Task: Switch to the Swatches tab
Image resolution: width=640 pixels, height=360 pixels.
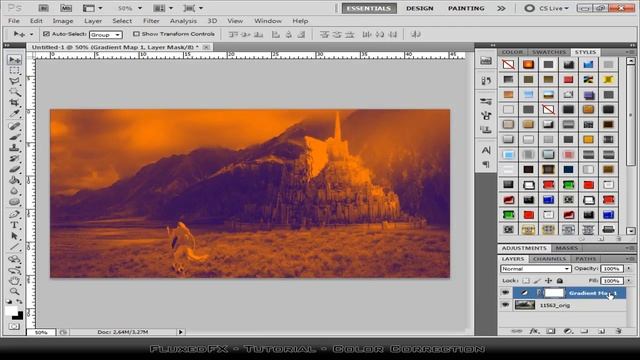Action: (549, 52)
